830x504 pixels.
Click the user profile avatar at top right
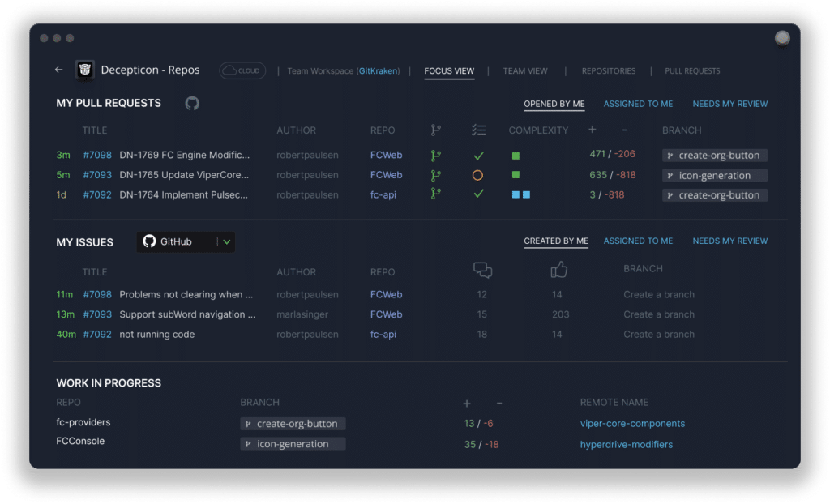[782, 38]
